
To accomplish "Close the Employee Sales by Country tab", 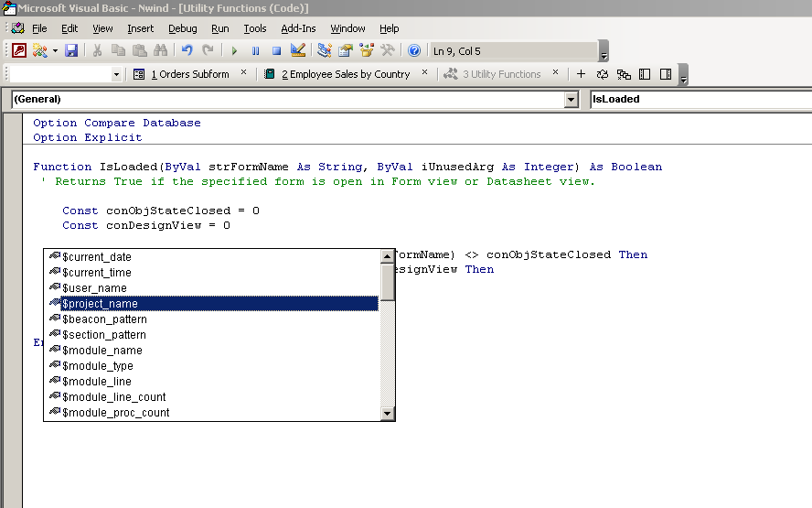I will (424, 72).
